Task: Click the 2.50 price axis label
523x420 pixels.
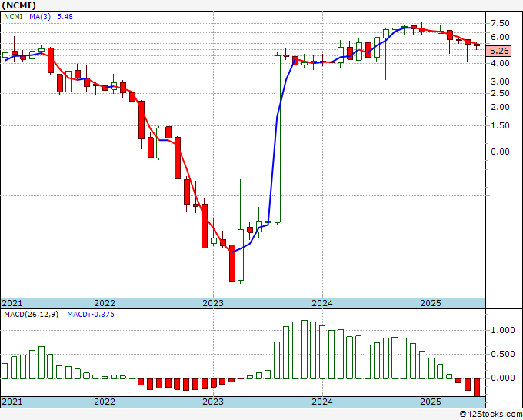Action: [x=500, y=93]
